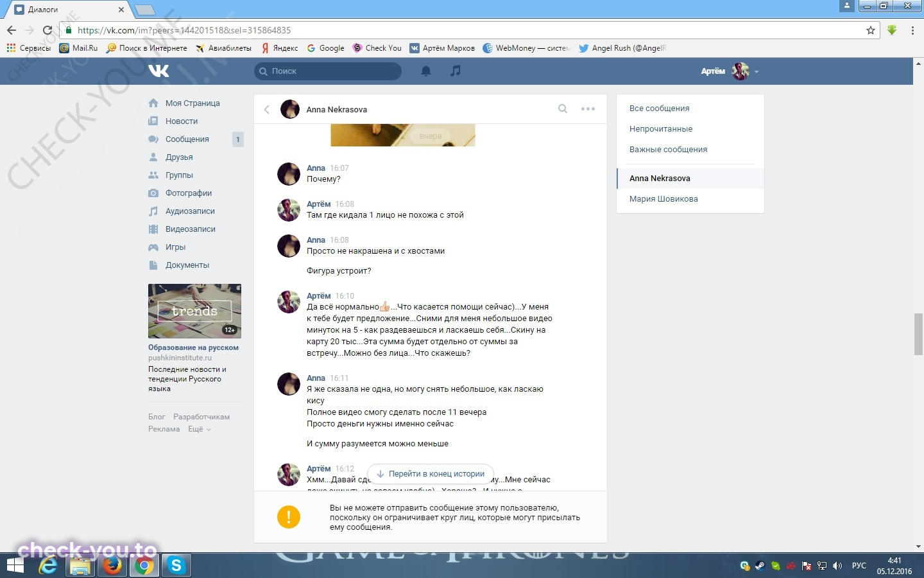Click Артём's avatar next to 16:08 message

(288, 210)
